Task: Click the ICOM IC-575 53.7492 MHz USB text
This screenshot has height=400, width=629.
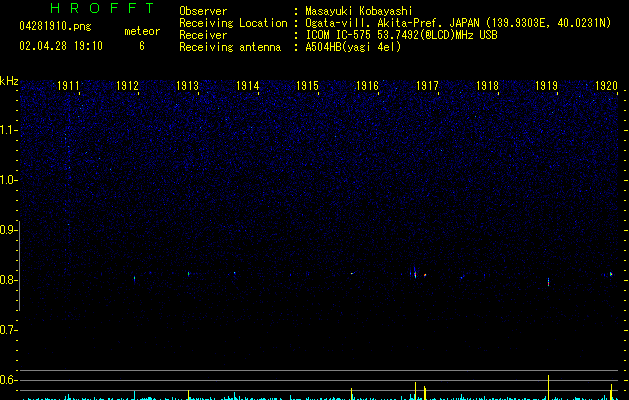Action: [x=401, y=35]
